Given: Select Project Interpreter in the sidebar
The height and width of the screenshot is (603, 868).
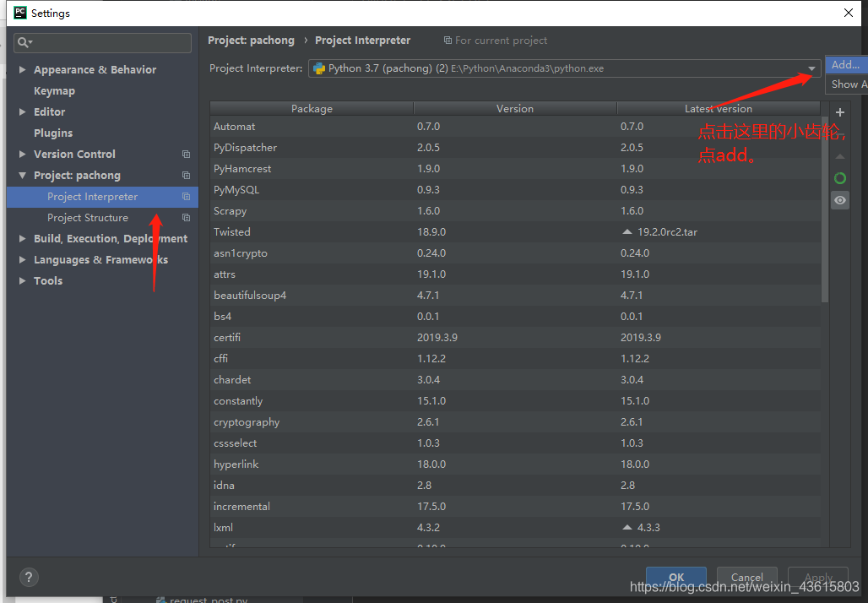Looking at the screenshot, I should tap(102, 197).
